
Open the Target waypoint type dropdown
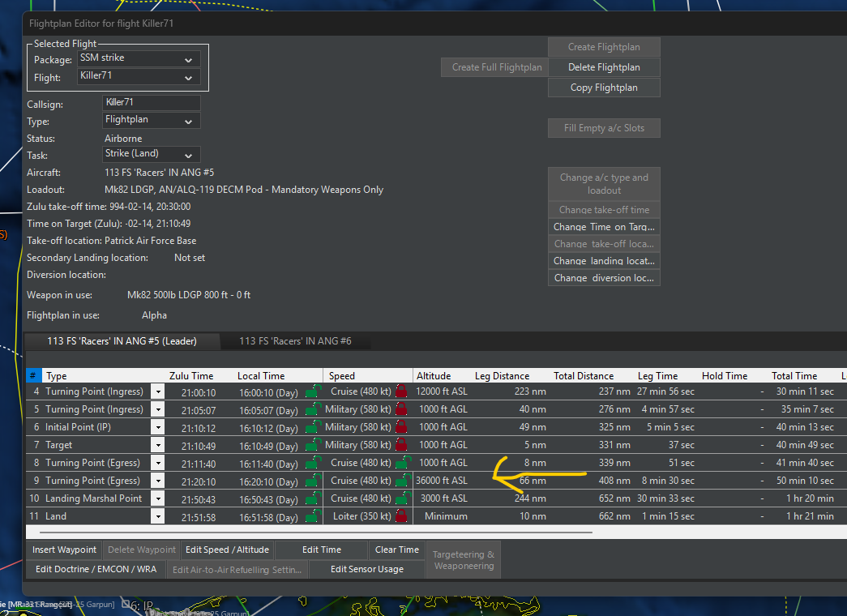[158, 445]
